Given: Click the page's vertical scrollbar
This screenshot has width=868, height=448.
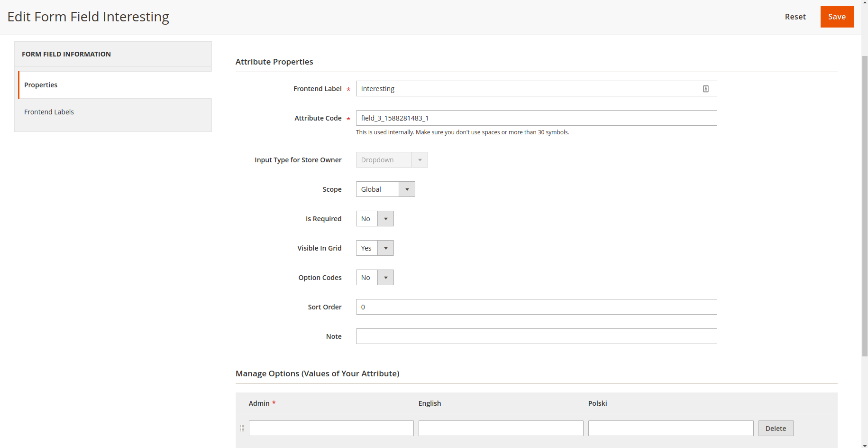Looking at the screenshot, I should coord(865,204).
